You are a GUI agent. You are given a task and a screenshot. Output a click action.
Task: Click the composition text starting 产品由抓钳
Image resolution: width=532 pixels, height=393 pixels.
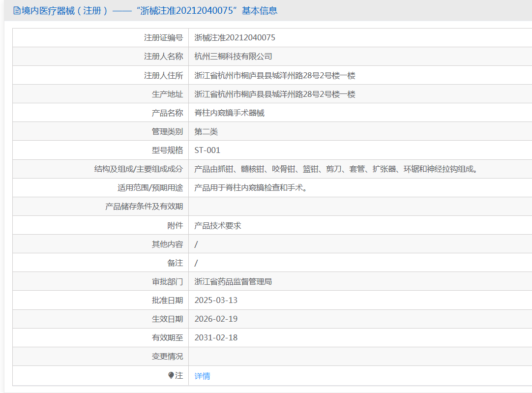click(336, 169)
